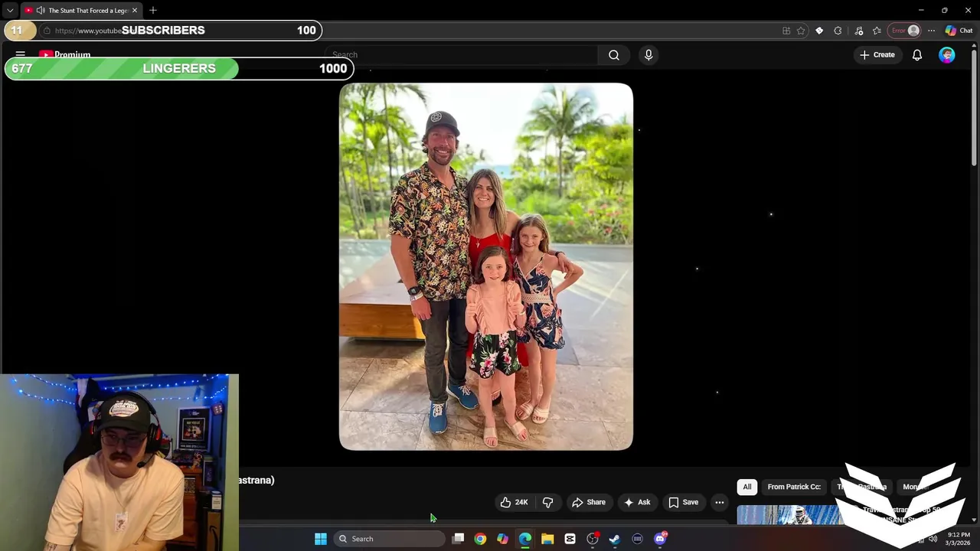Open the media control music icon
The image size is (980, 551).
(x=859, y=31)
